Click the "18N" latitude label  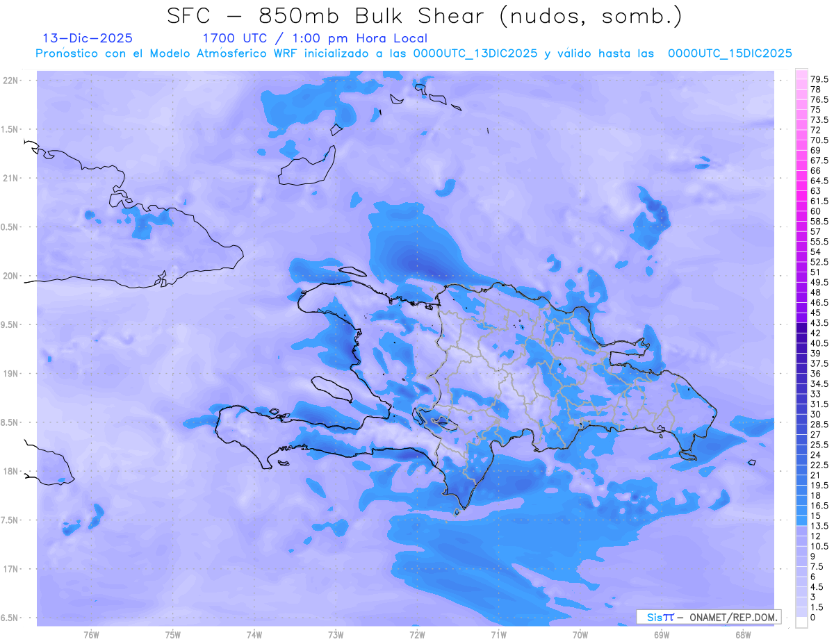coord(11,471)
